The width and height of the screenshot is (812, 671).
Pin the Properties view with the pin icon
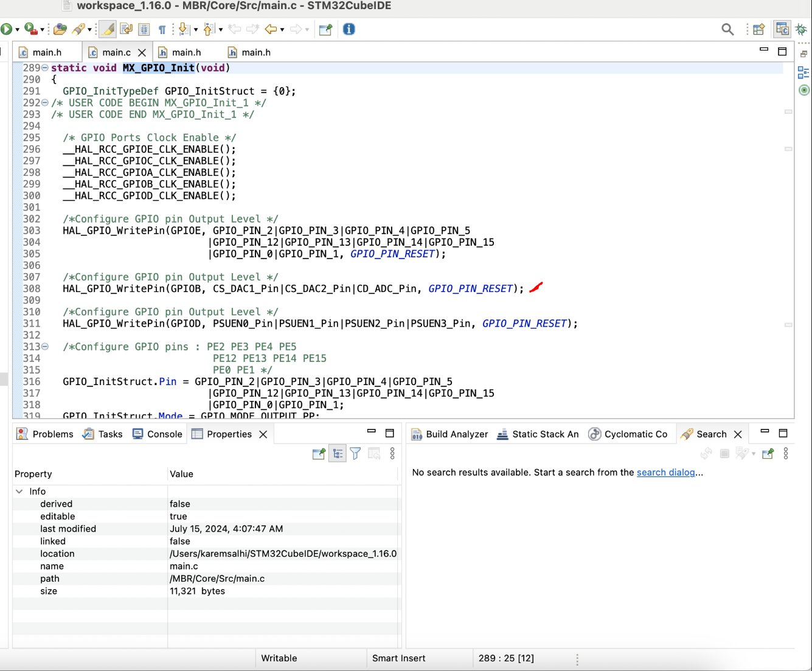tap(319, 454)
